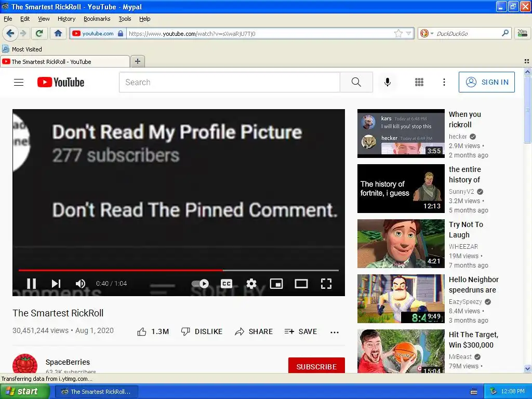Switch to theater mode
Screen dimensions: 532x399
301,284
